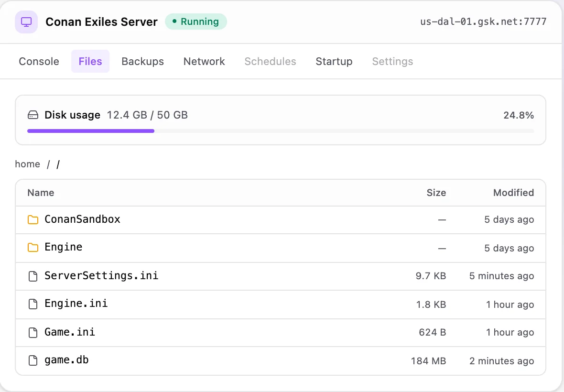Click the Game.ini file icon

(x=33, y=332)
